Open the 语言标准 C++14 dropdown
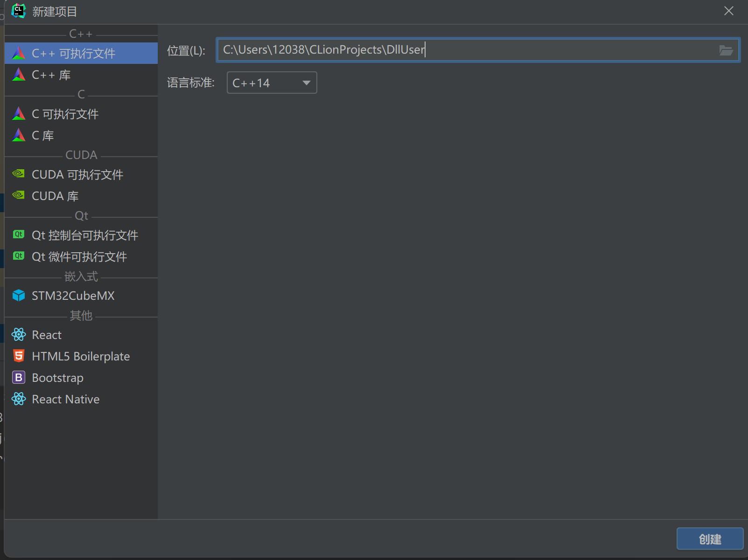The width and height of the screenshot is (748, 560). click(x=272, y=83)
